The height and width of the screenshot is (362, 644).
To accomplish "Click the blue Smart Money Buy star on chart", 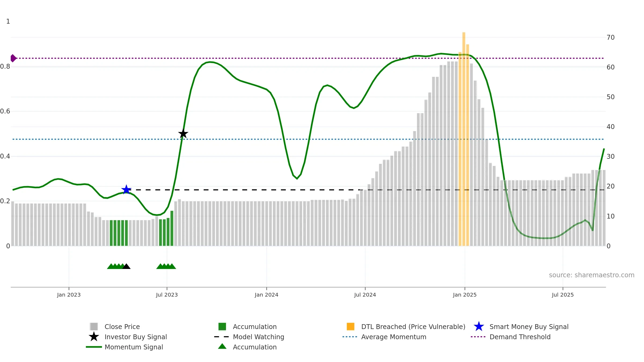I will pos(126,190).
